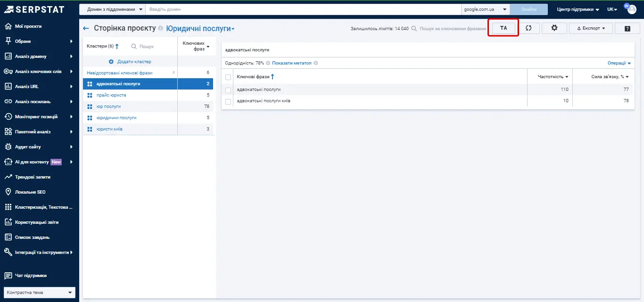Click the help question mark button
This screenshot has height=302, width=644.
[627, 28]
